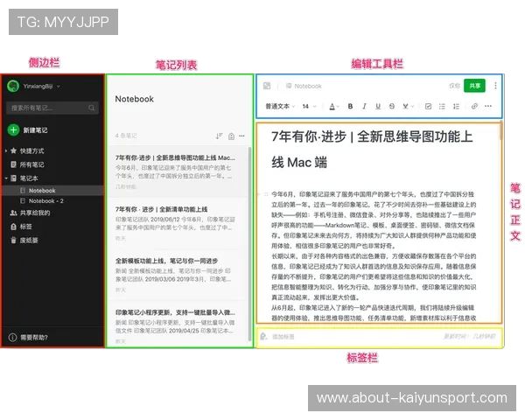Open 所有笔记 all notes
The image size is (525, 420).
click(x=27, y=164)
